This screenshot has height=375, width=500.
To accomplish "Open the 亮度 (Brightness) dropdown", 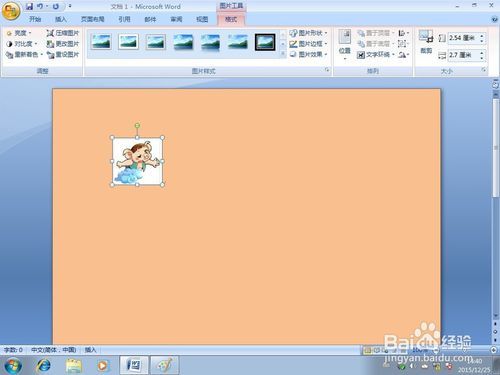I will tap(19, 33).
